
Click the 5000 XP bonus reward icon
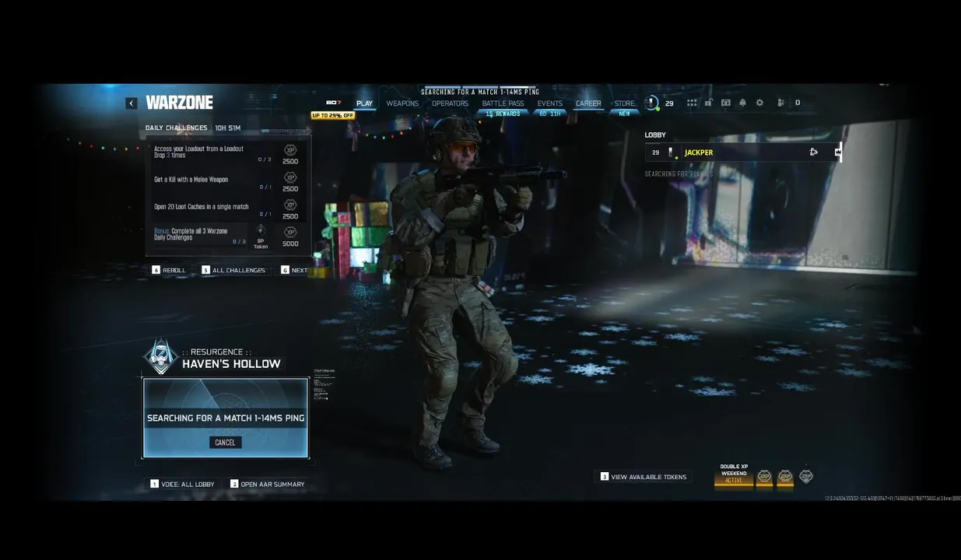[x=290, y=232]
